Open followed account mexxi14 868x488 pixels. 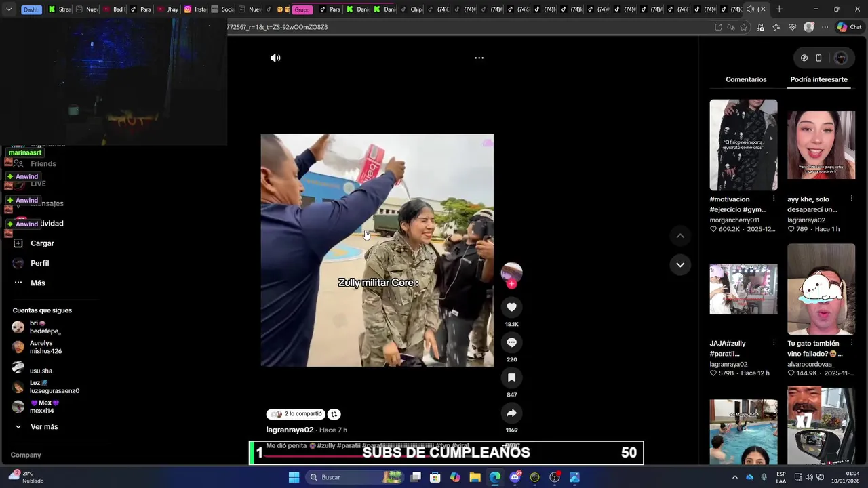coord(41,407)
